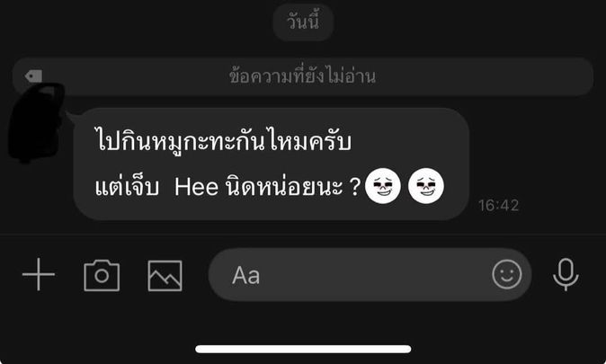
Task: Launch the camera from chat bar
Action: tap(102, 275)
